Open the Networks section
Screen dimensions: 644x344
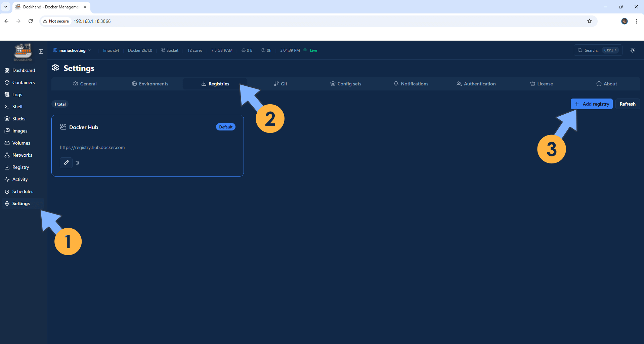click(22, 155)
